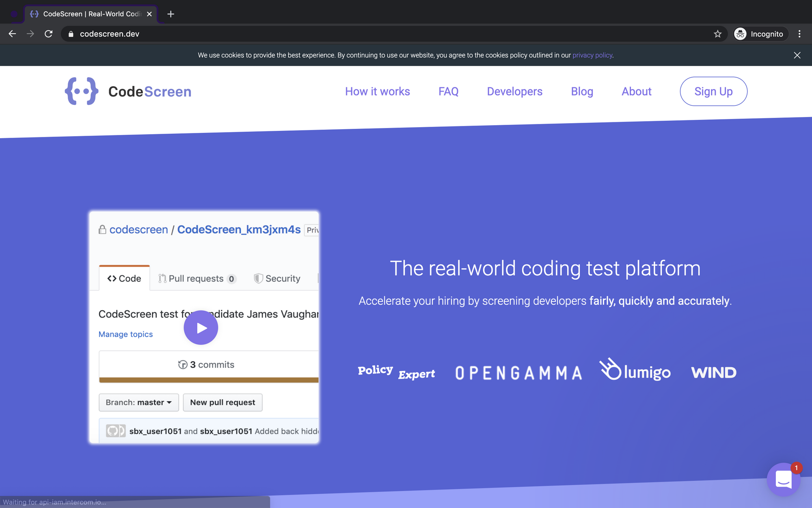
Task: Click the CodeScreen braces logo icon
Action: coord(82,91)
